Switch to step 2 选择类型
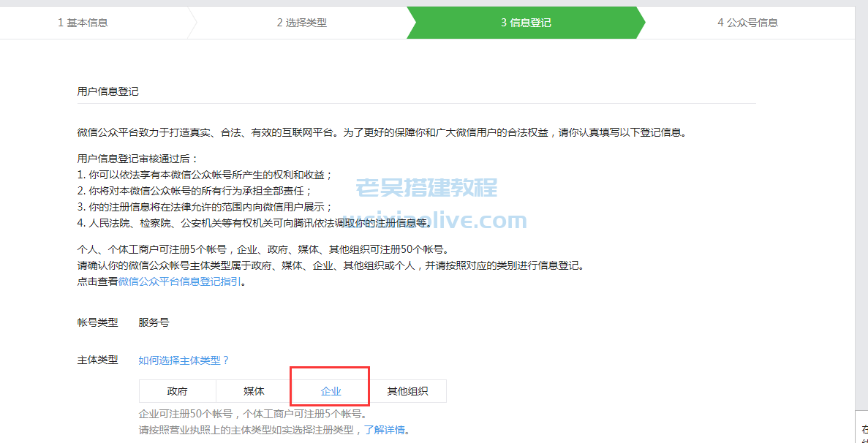The image size is (868, 443). click(x=302, y=22)
